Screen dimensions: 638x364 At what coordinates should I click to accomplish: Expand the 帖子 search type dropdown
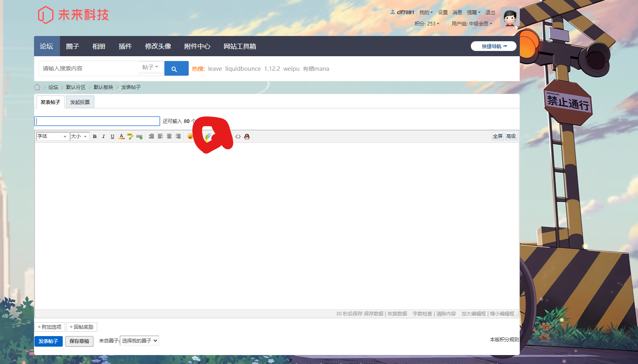tap(151, 67)
